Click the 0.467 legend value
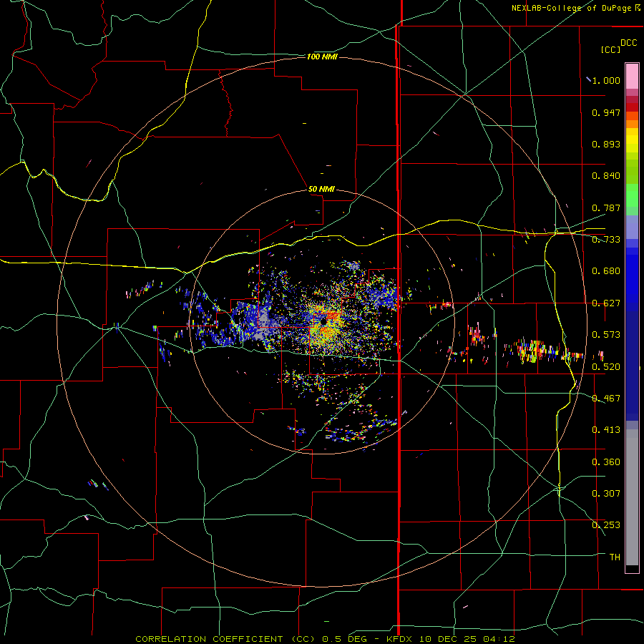The width and height of the screenshot is (644, 644). pos(606,399)
